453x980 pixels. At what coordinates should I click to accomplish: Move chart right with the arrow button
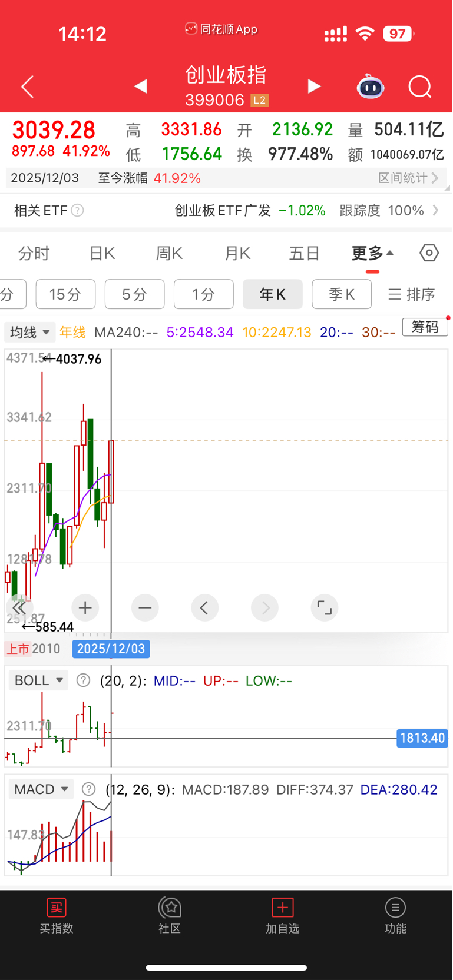click(x=264, y=607)
